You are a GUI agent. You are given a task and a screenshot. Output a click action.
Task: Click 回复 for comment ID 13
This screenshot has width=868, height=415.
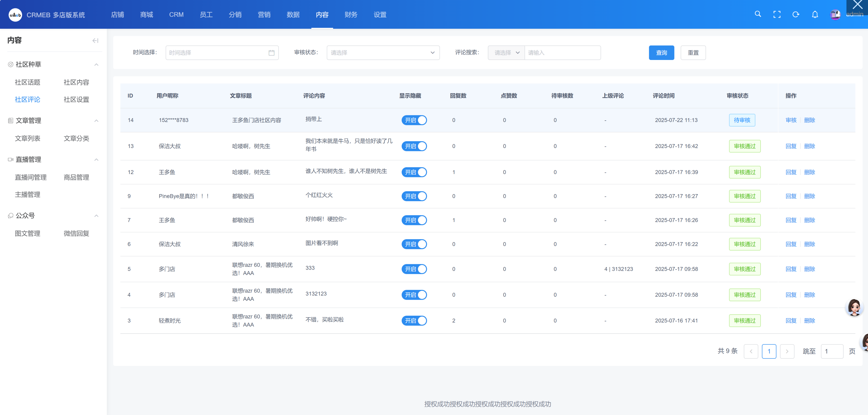tap(791, 146)
